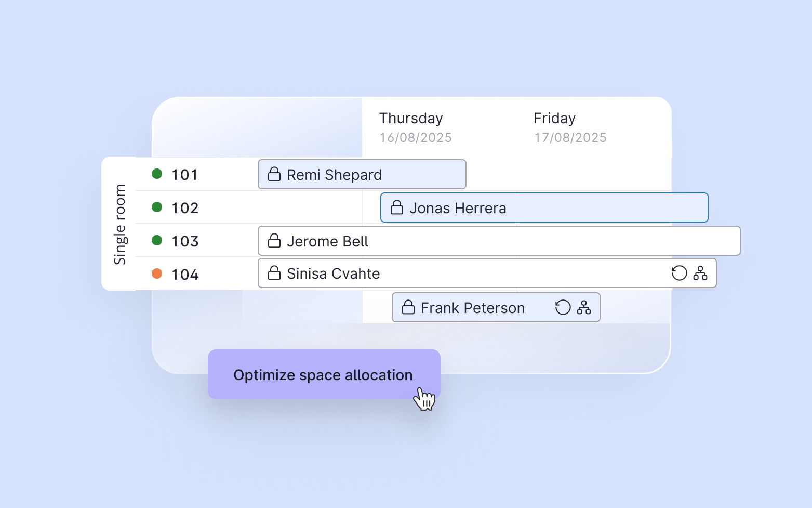Select room 102 in the room list
The height and width of the screenshot is (508, 812).
pos(185,208)
